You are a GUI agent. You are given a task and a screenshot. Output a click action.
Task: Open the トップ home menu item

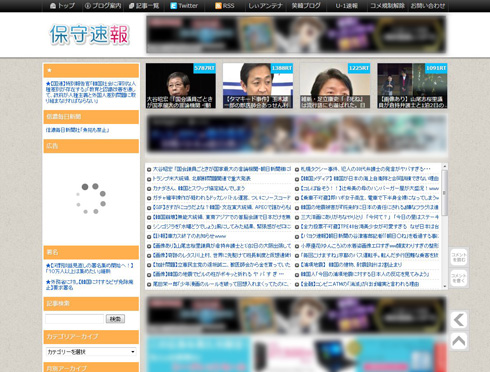pos(62,6)
